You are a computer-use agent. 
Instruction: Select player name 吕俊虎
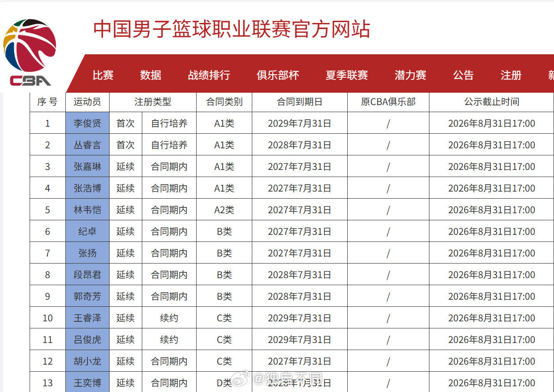coord(87,339)
